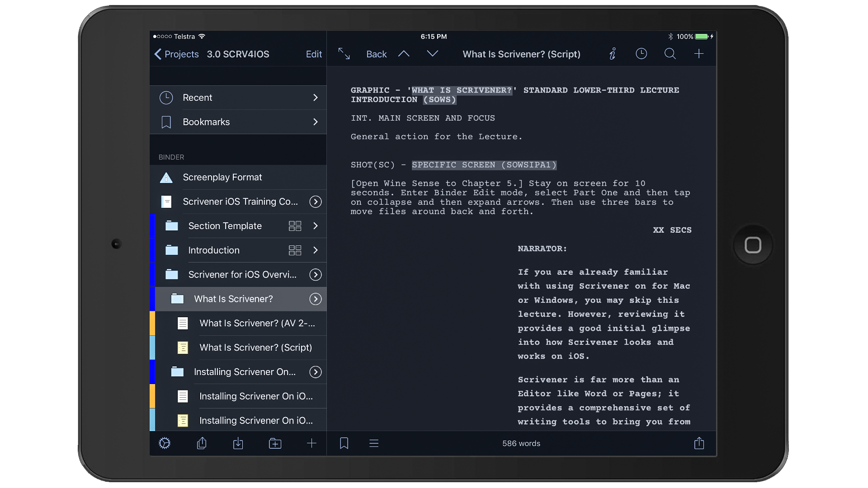868x488 pixels.
Task: Open settings gear in binder footer
Action: coord(165,443)
